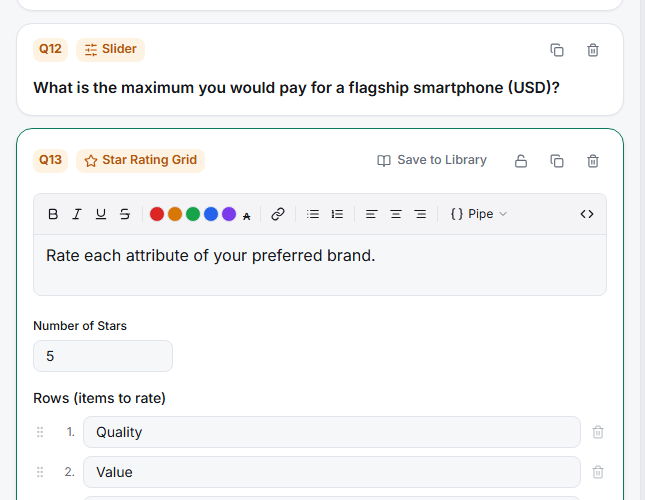Grab the drag handle for Value row
Screen dimensions: 645x500
click(x=40, y=472)
